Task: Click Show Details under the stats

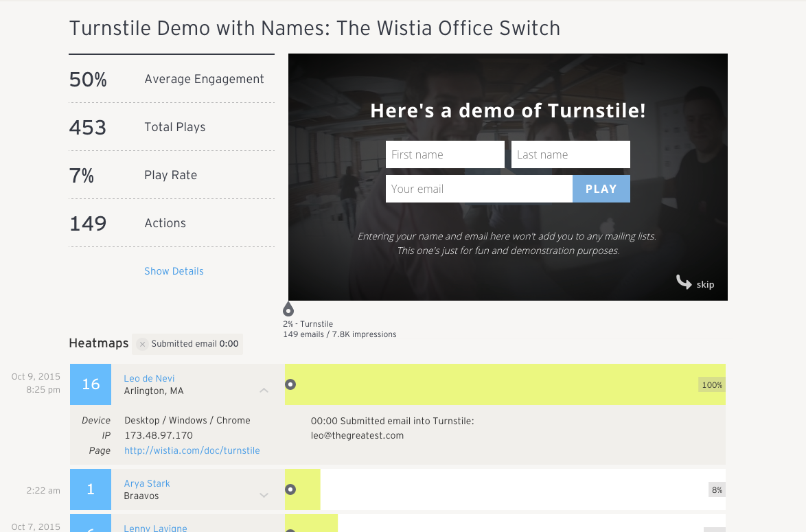Action: (x=174, y=271)
